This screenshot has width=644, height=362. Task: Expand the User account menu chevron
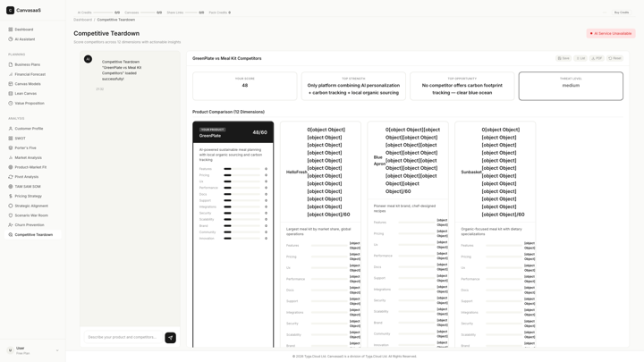click(x=57, y=350)
